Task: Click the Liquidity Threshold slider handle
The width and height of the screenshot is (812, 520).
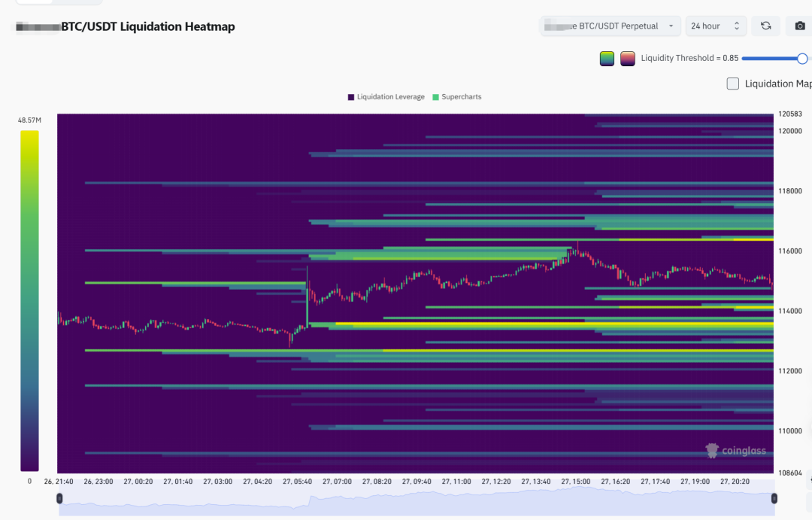Action: 802,59
